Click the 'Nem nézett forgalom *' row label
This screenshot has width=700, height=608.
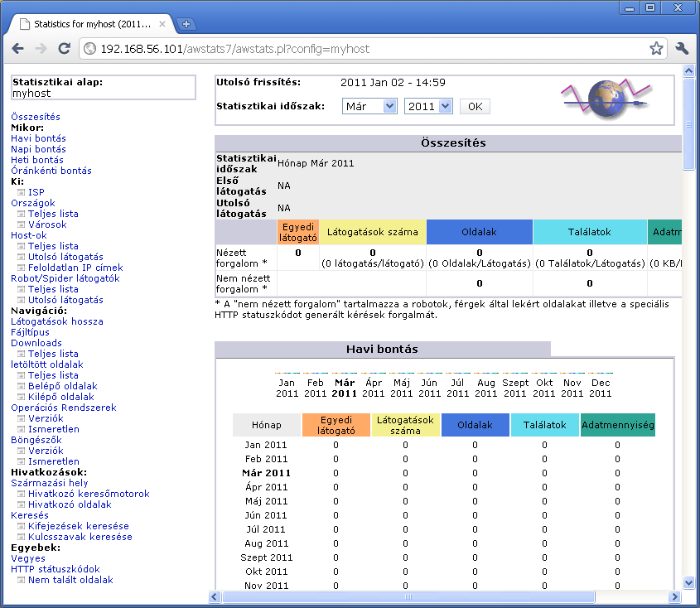point(244,284)
